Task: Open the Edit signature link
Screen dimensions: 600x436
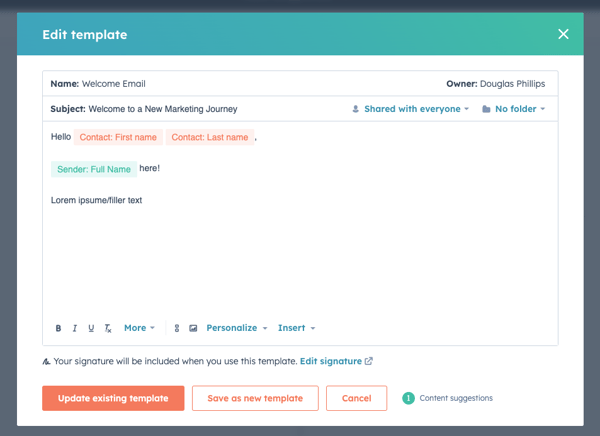Action: [x=331, y=361]
